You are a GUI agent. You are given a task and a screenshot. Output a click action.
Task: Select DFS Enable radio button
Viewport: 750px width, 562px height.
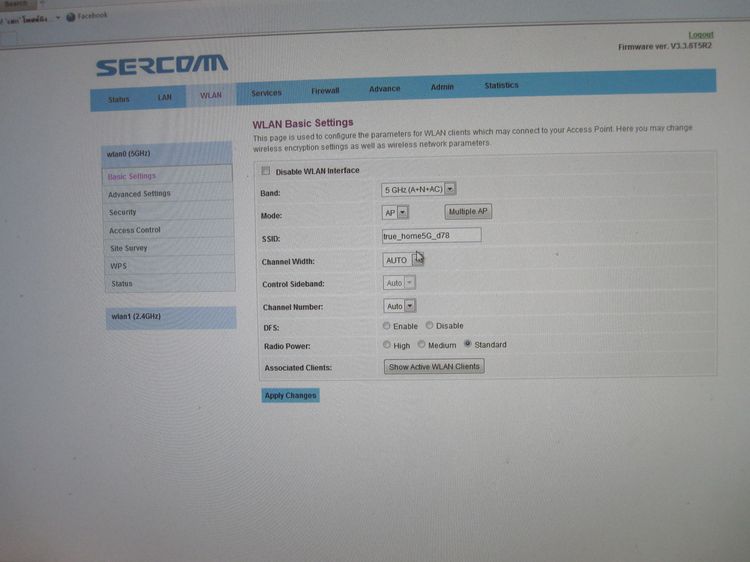(x=386, y=326)
